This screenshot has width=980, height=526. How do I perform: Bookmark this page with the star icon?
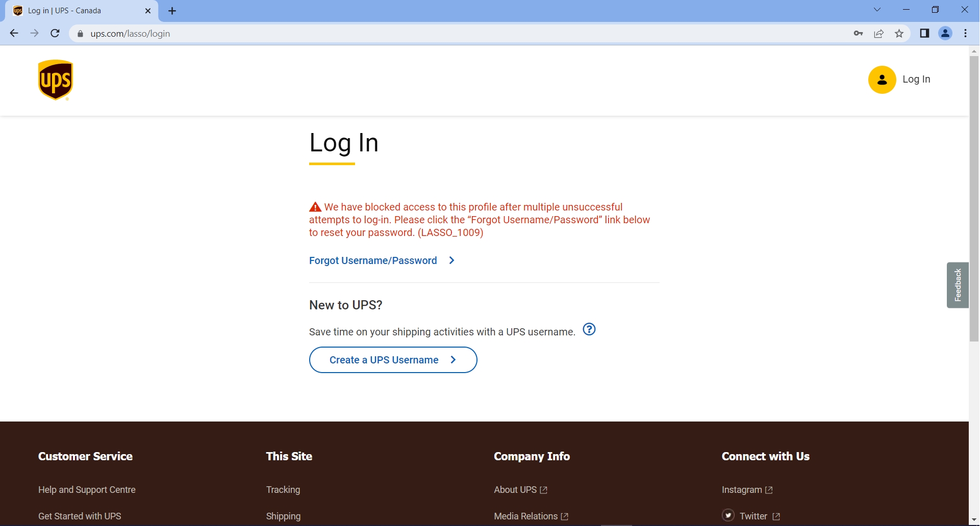click(x=899, y=33)
